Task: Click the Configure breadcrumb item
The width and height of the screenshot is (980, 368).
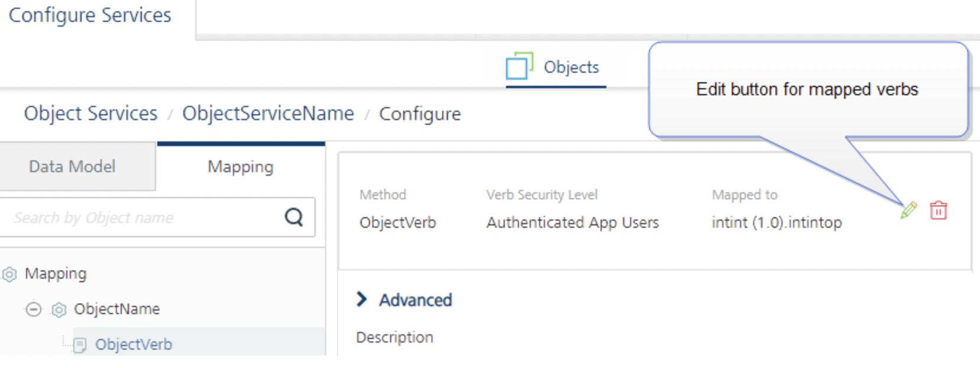Action: 420,114
